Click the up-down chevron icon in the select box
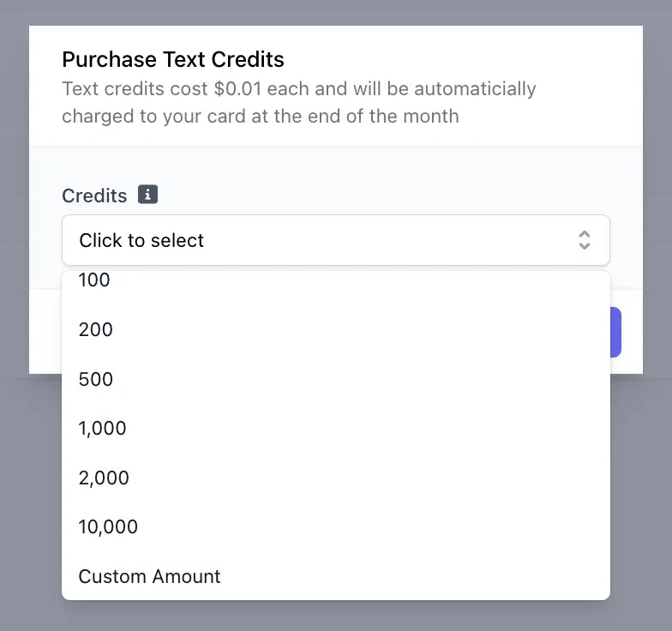 click(585, 240)
